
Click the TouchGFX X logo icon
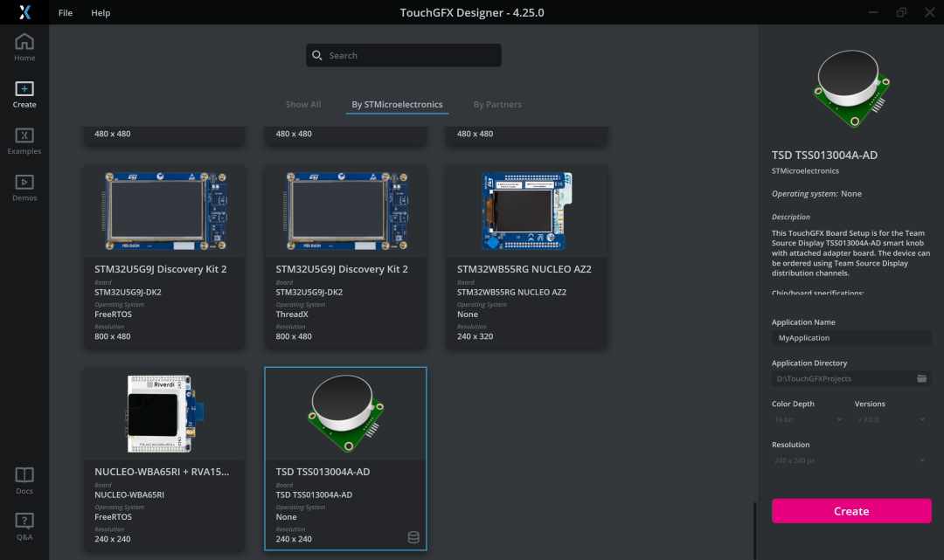(x=24, y=13)
